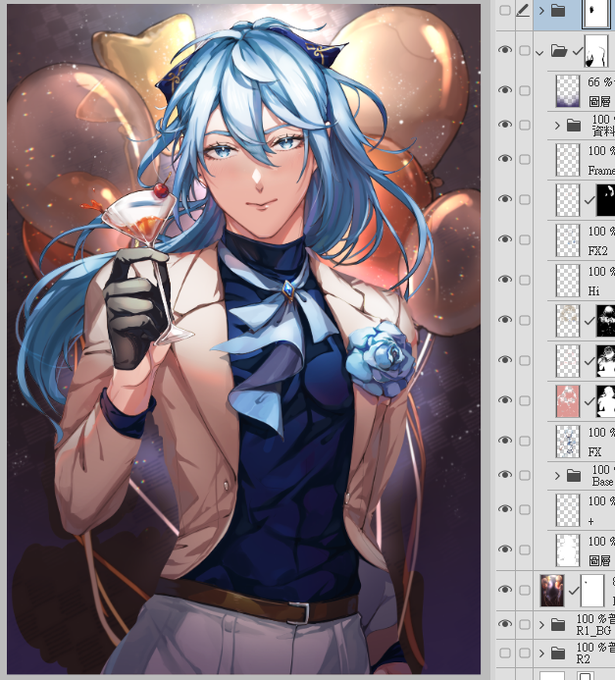The width and height of the screenshot is (615, 680).
Task: Select the full artwork thumbnail layer
Action: tap(552, 590)
